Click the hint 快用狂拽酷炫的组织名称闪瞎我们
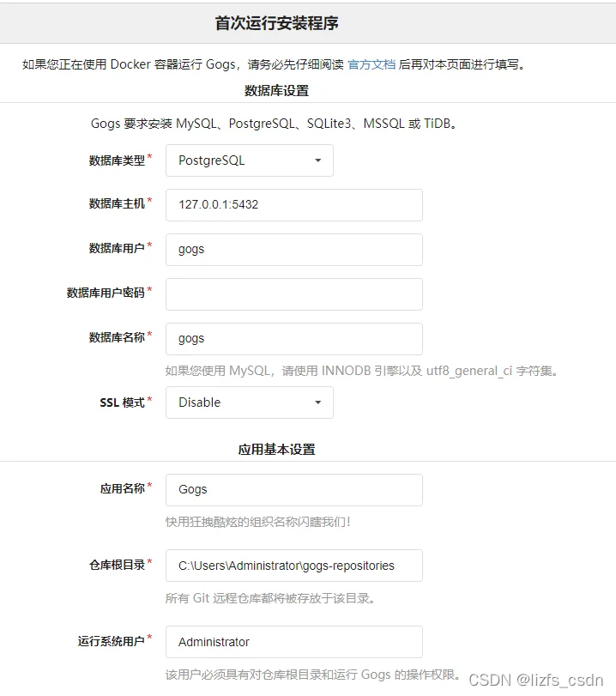Image resolution: width=616 pixels, height=696 pixels. tap(258, 522)
